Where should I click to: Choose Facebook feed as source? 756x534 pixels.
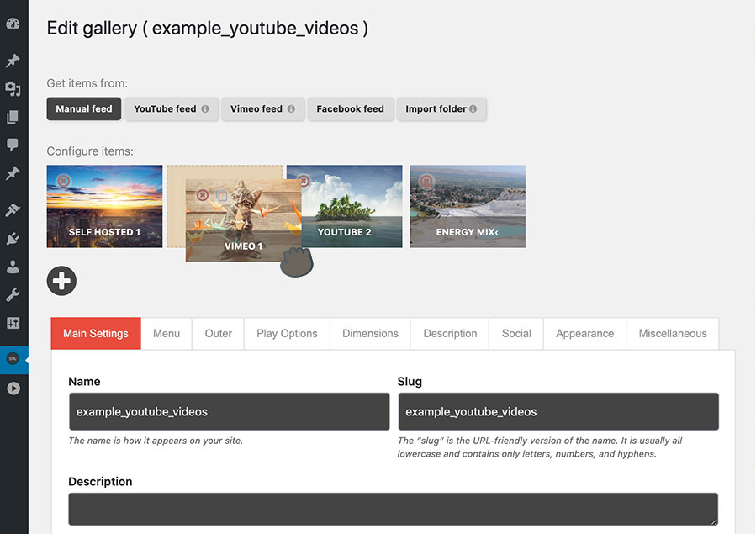pos(350,109)
